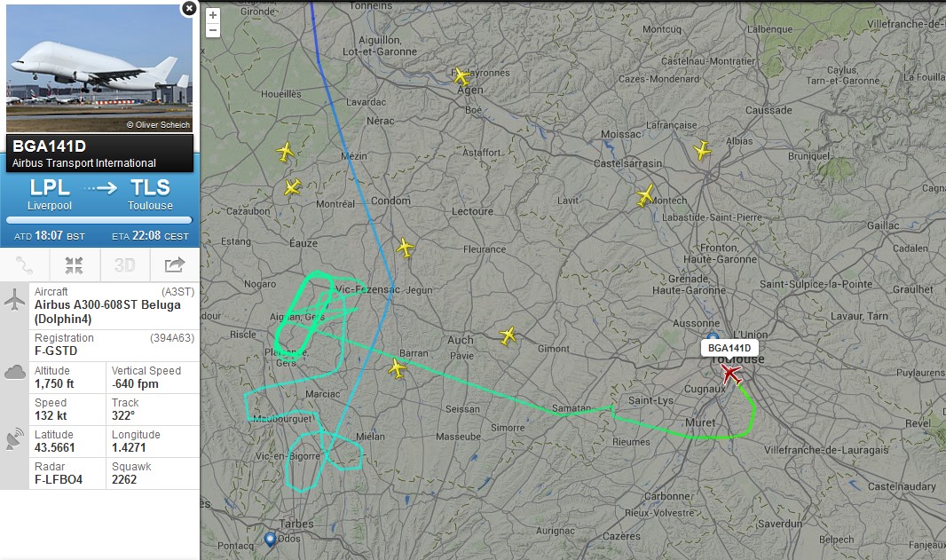Close the BGA141D flight info panel
Image resolution: width=946 pixels, height=560 pixels.
coord(189,9)
